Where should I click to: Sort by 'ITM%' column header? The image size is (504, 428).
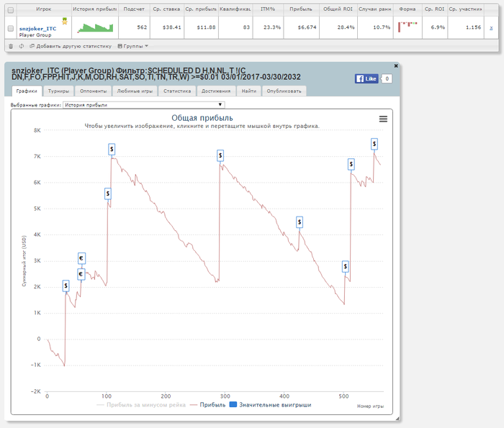(x=268, y=9)
